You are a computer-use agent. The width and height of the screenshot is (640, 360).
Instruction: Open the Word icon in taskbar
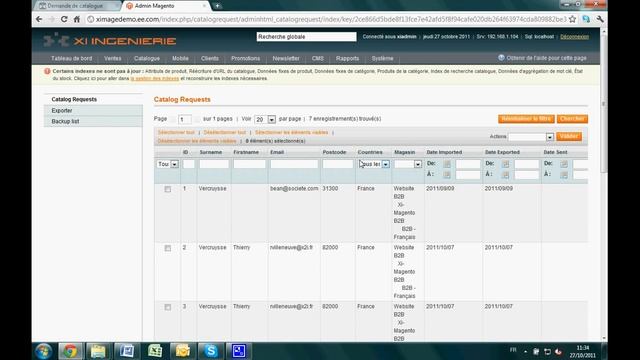[127, 351]
